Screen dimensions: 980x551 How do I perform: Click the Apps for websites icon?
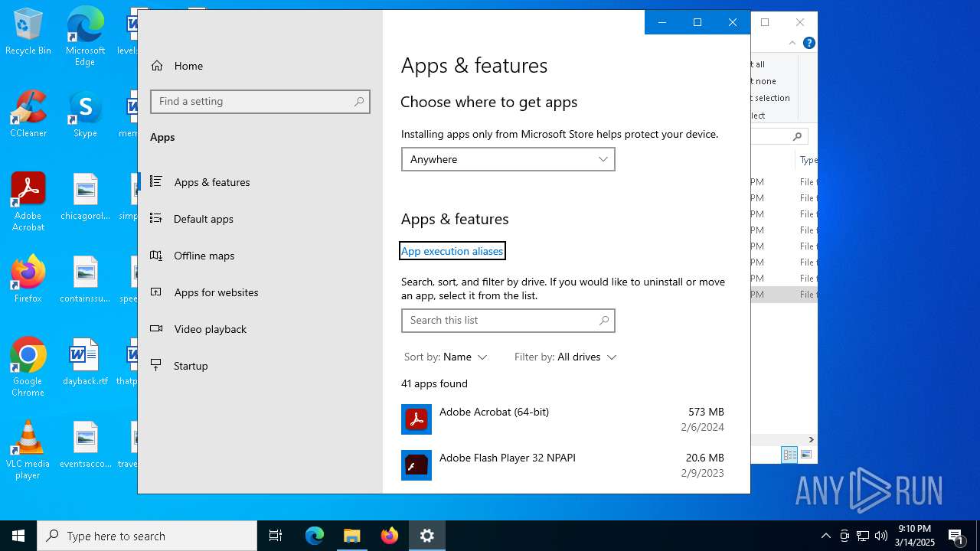tap(156, 292)
